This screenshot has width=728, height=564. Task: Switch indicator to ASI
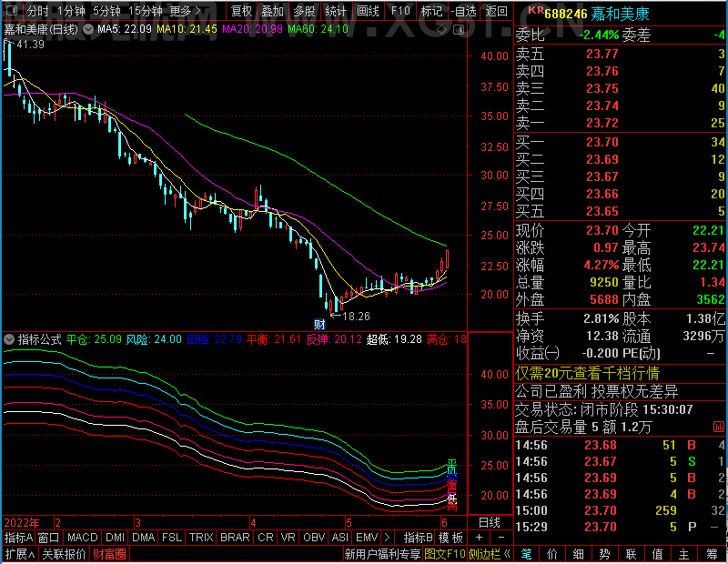coord(339,538)
